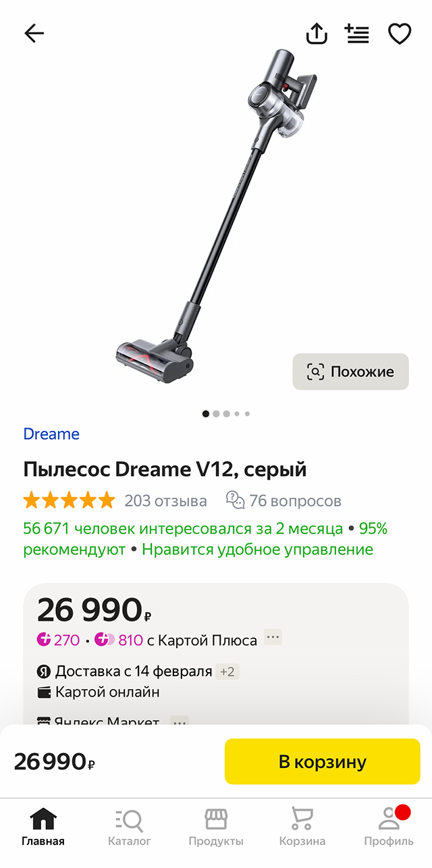The height and width of the screenshot is (868, 432).
Task: Expand Яндекс Маркет seller ellipsis
Action: click(x=180, y=721)
